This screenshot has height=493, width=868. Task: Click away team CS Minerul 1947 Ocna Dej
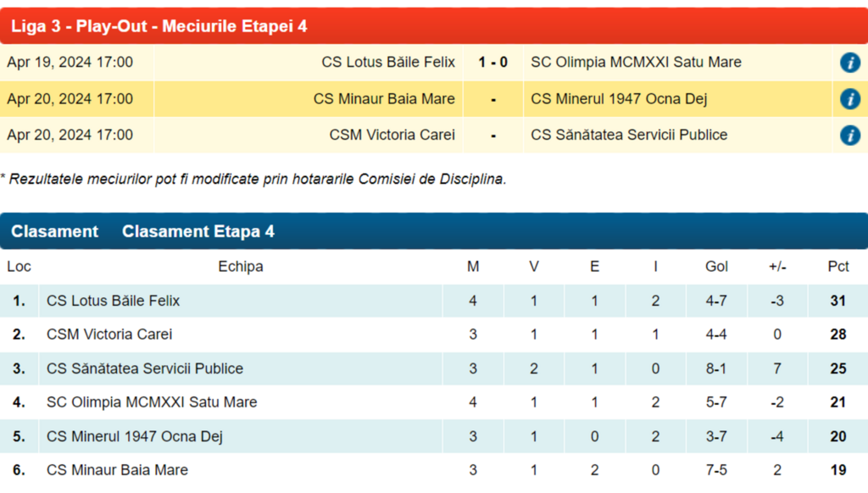tap(619, 99)
